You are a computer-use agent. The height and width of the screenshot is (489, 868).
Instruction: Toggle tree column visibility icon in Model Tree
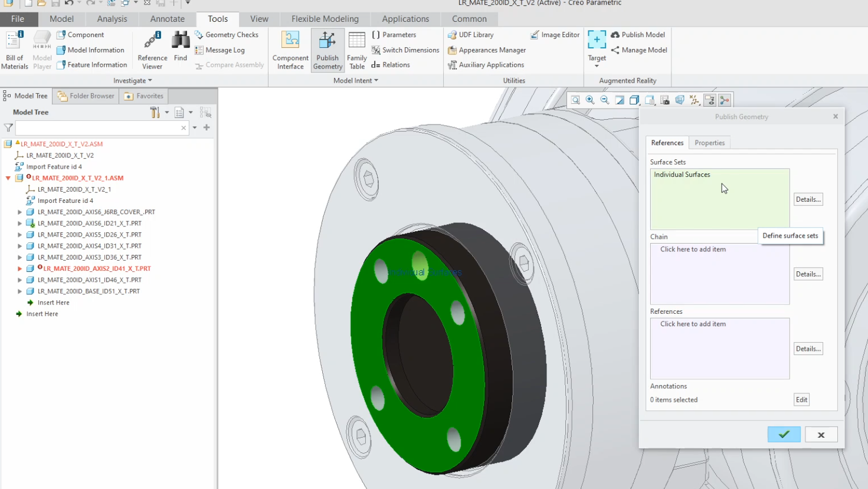(x=205, y=112)
